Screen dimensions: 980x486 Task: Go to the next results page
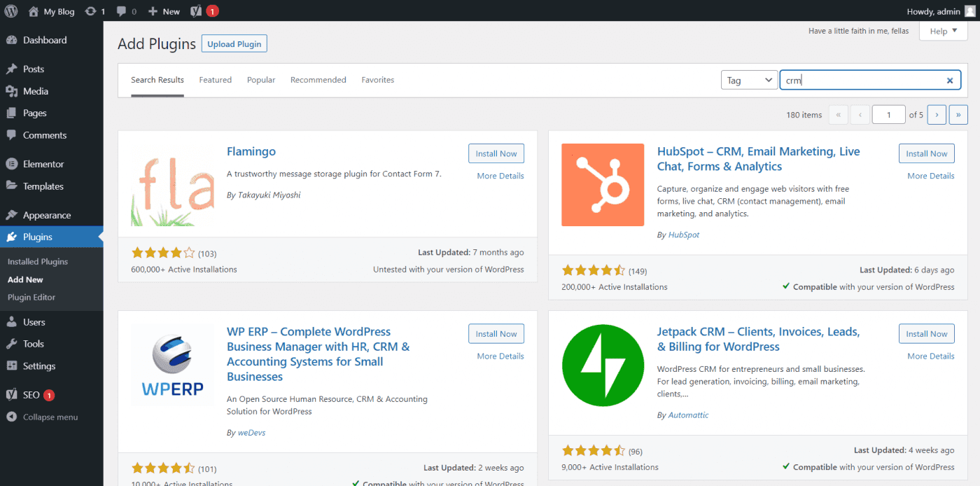[x=937, y=115]
